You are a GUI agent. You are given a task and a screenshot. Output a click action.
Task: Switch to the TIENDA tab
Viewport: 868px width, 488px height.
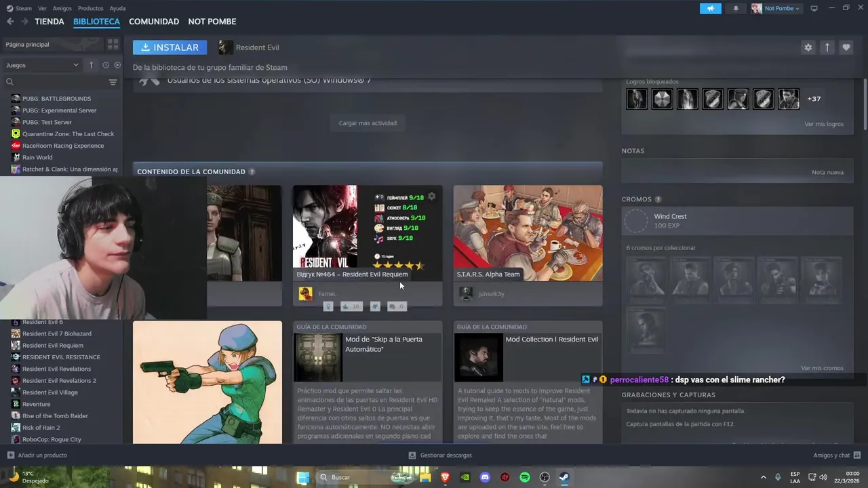click(50, 22)
